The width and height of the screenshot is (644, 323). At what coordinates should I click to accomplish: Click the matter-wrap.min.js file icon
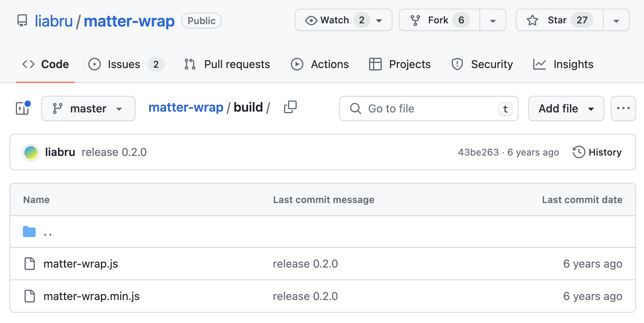coord(30,296)
